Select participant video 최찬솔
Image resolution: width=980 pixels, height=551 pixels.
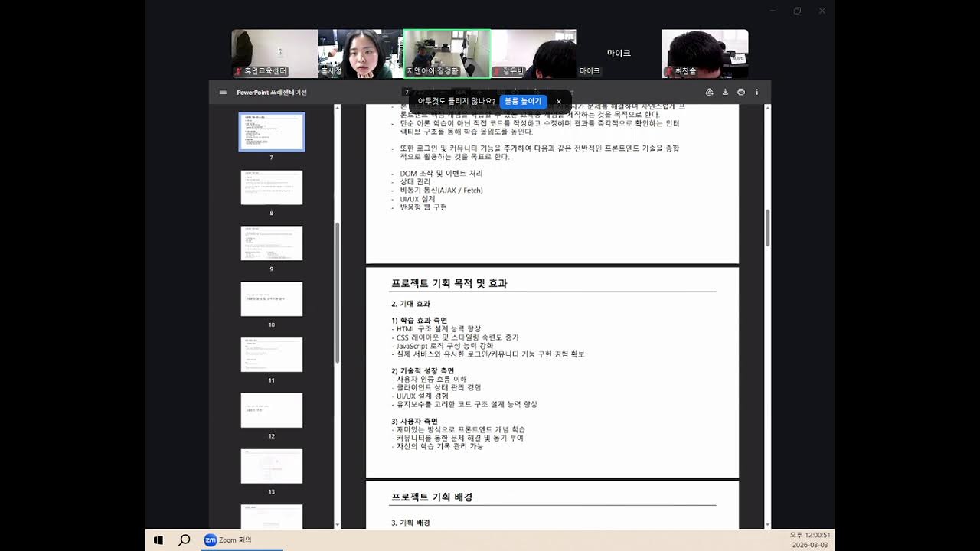coord(705,54)
